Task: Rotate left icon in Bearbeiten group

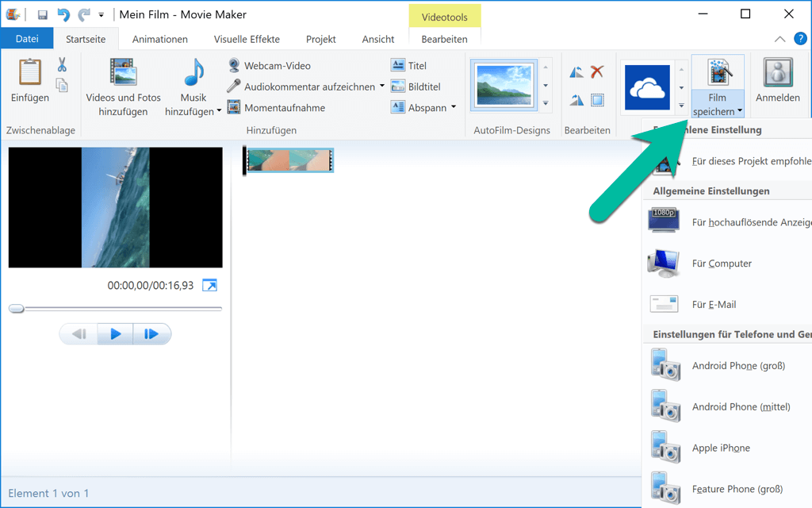Action: tap(576, 72)
